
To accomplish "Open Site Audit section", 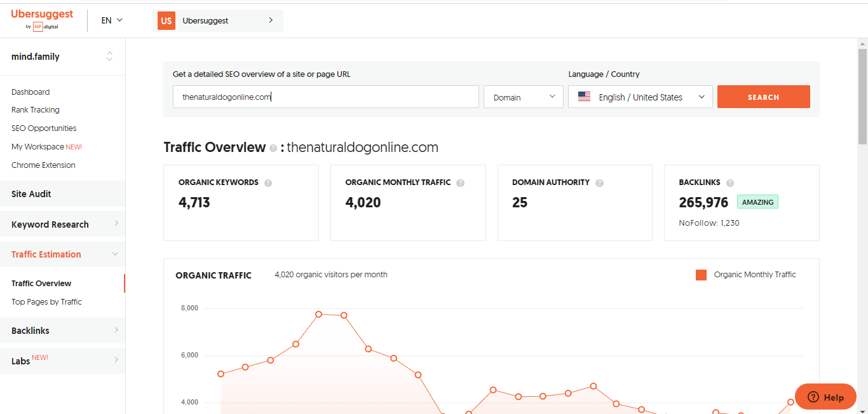I will pyautogui.click(x=62, y=194).
